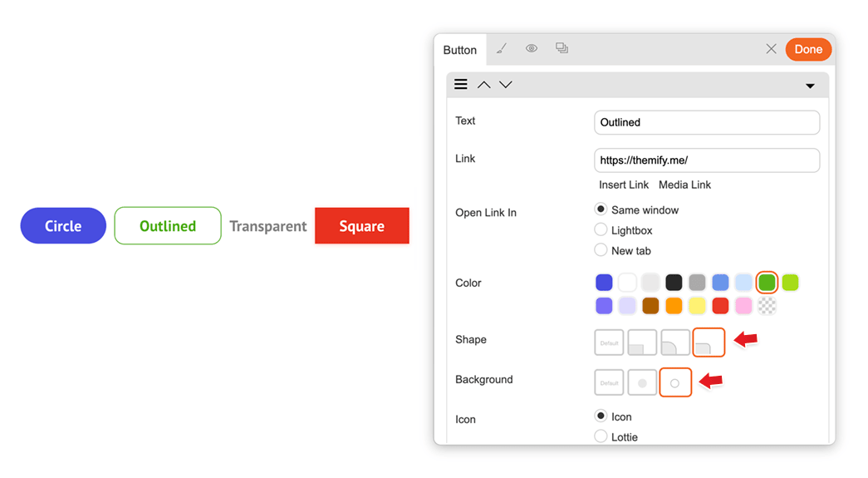Pick the light blue color swatch
Viewport: 868px width, 478px height.
(720, 283)
